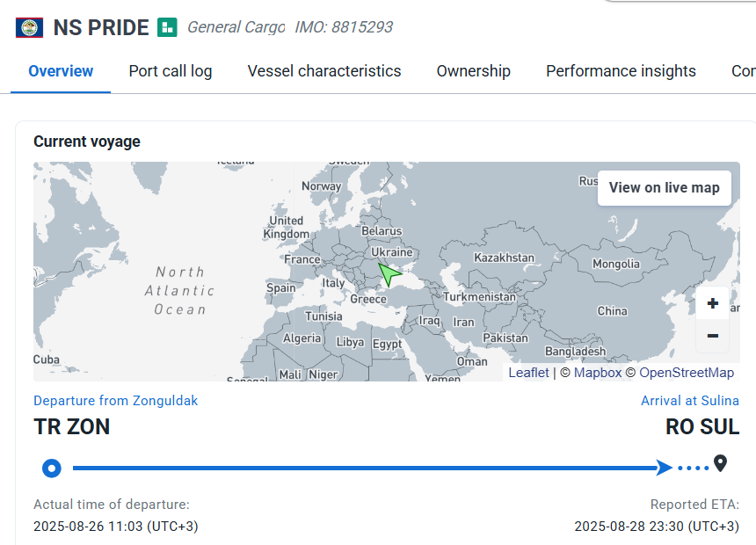This screenshot has width=756, height=545.
Task: Click the departure circle marker icon
Action: tap(52, 468)
